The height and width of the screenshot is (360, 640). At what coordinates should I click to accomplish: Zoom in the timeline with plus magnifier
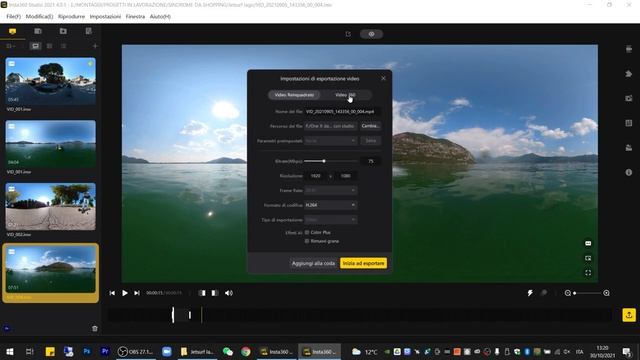(606, 293)
